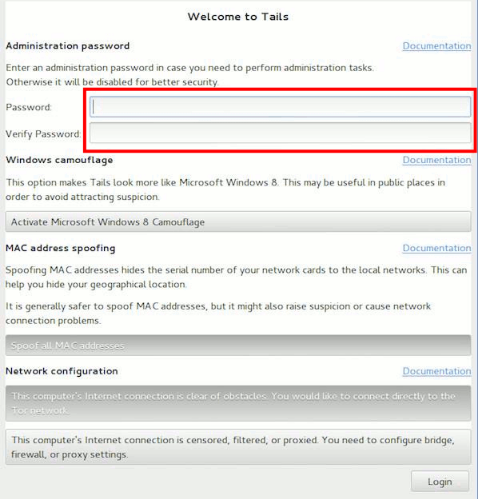The height and width of the screenshot is (499, 478).
Task: Click the Password label
Action: click(28, 107)
